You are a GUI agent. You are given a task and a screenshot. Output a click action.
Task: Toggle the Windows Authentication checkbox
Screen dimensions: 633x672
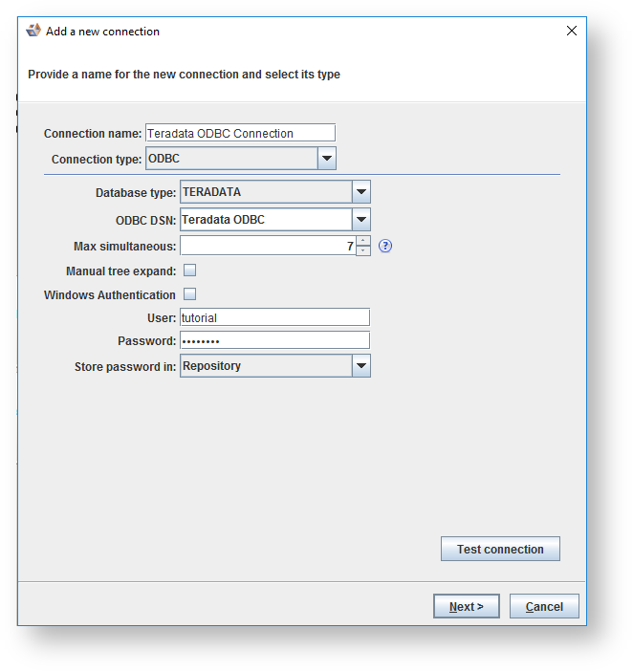tap(189, 294)
